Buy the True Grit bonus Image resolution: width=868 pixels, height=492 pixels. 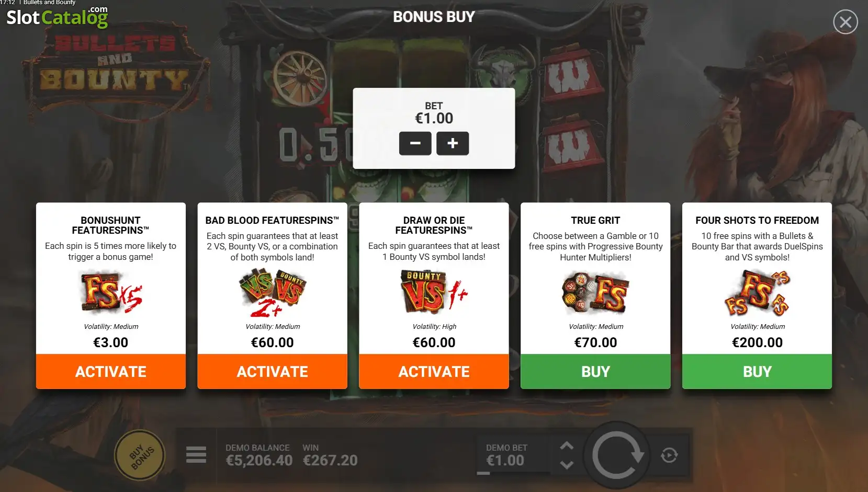click(595, 371)
